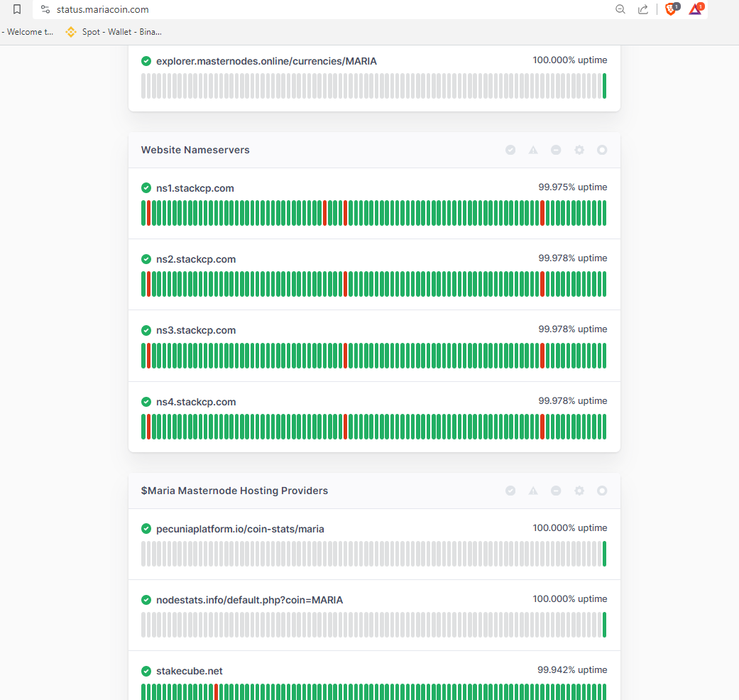Open Brave Rewards triangle icon

click(x=696, y=9)
